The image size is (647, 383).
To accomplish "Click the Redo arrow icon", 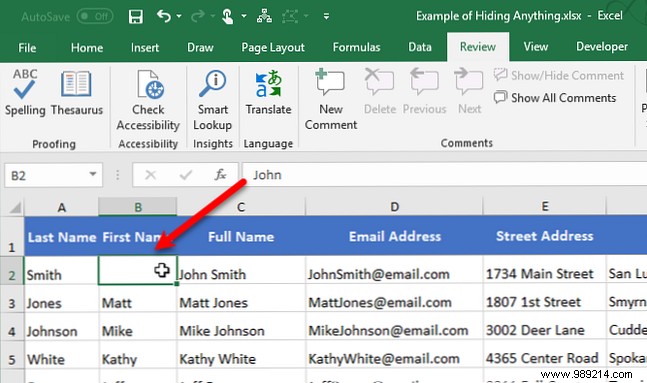I will pos(198,17).
